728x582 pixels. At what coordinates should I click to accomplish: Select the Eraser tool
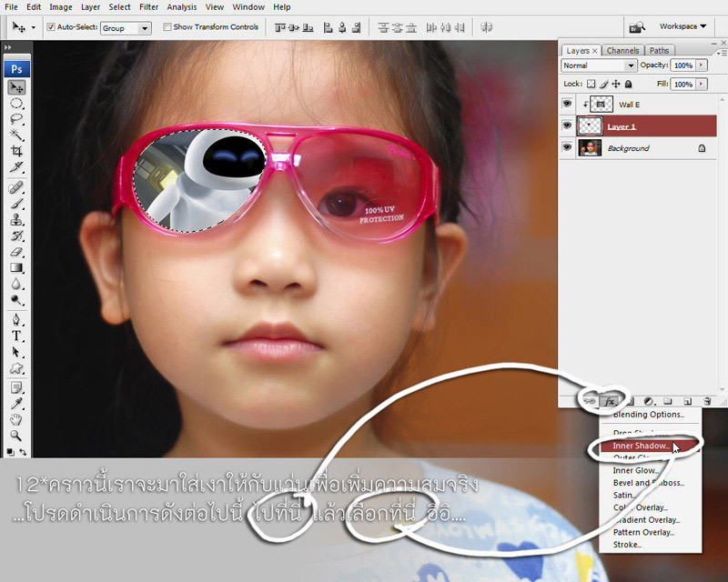point(16,252)
